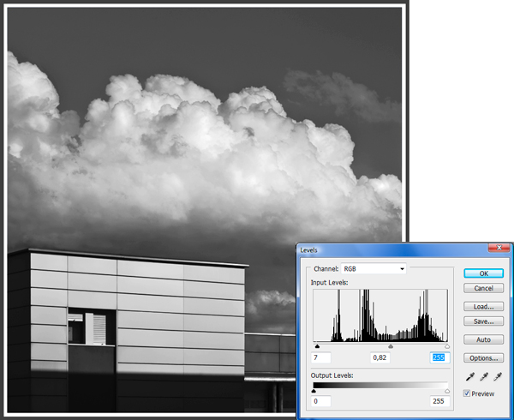Toggle the Preview checkbox
Image resolution: width=514 pixels, height=420 pixels.
click(x=468, y=393)
